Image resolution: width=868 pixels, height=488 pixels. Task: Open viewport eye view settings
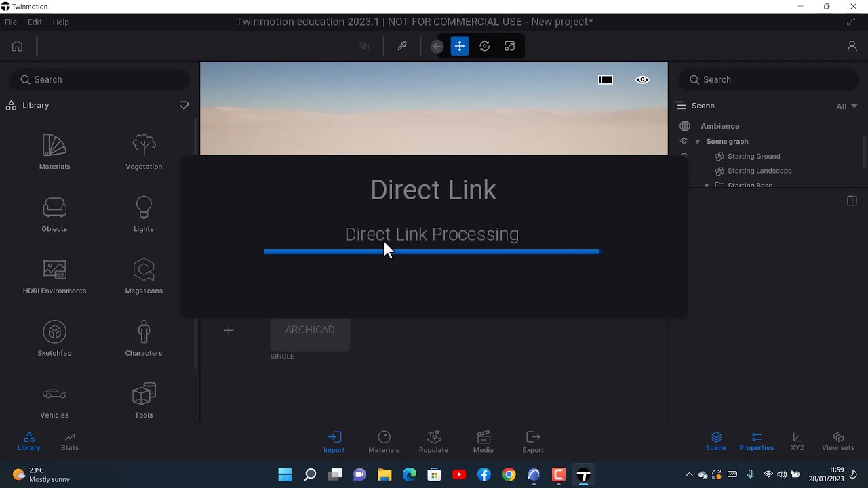click(642, 80)
